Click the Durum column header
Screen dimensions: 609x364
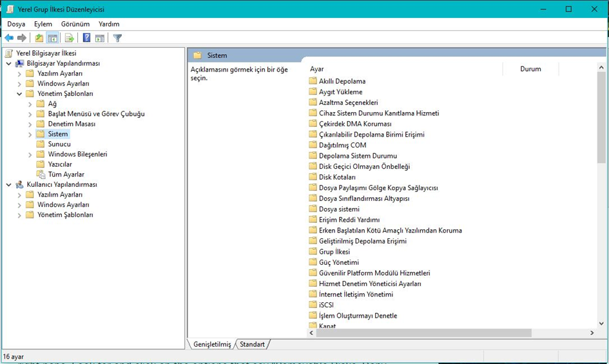click(x=530, y=69)
